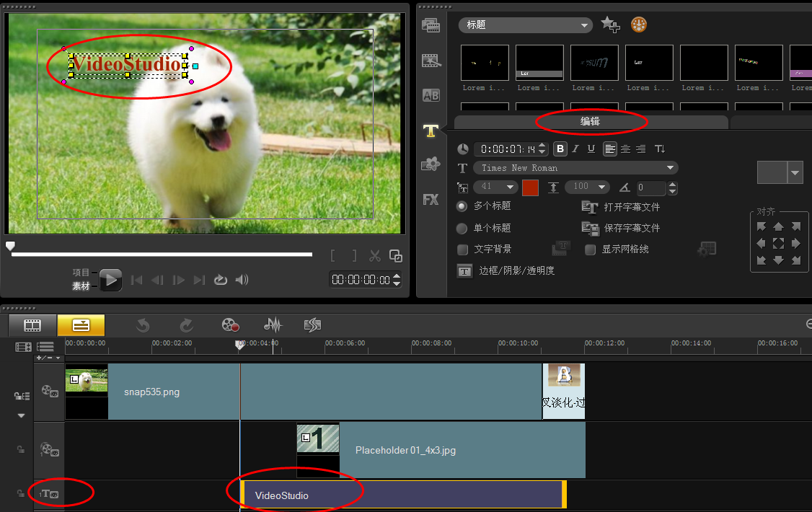
Task: Select Project playback mode
Action: coord(81,273)
